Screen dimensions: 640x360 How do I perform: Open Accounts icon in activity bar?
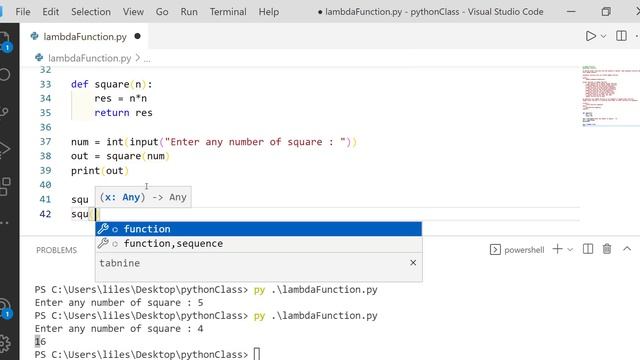click(5, 308)
